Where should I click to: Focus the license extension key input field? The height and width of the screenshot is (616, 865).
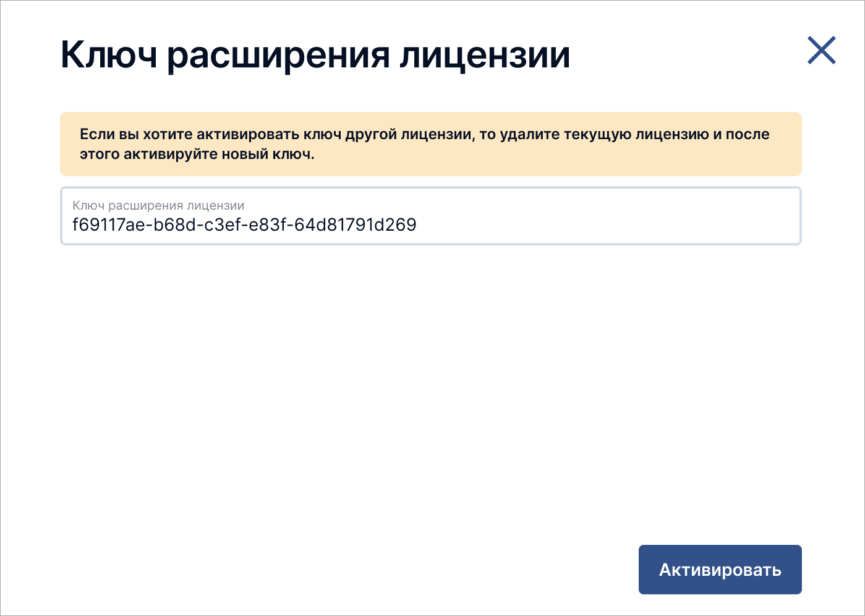coord(431,216)
